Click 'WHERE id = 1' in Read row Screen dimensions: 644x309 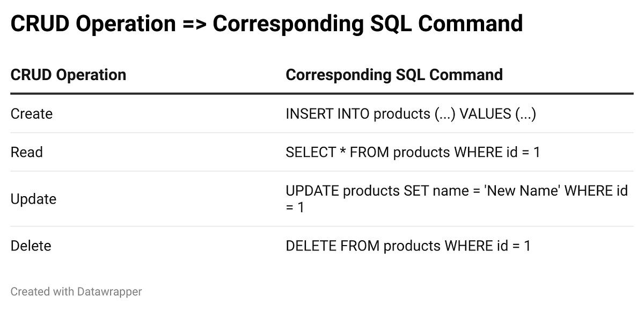pyautogui.click(x=497, y=152)
